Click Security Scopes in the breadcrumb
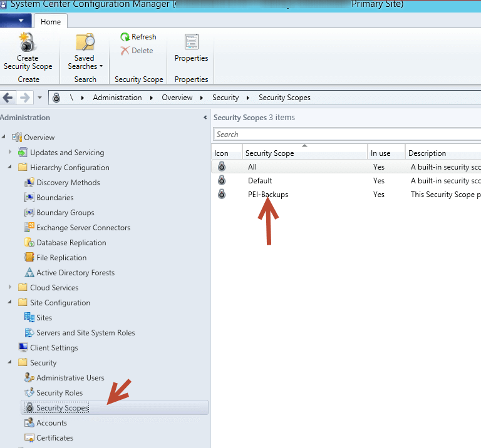 (284, 98)
